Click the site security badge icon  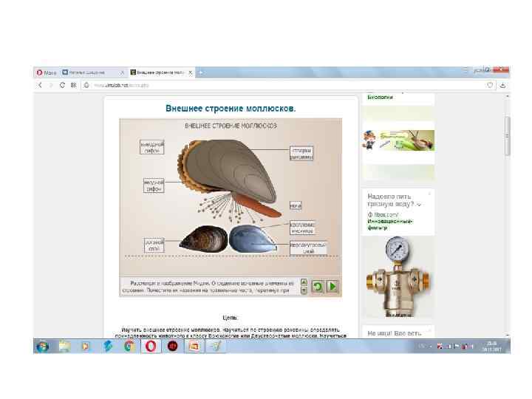pos(86,85)
